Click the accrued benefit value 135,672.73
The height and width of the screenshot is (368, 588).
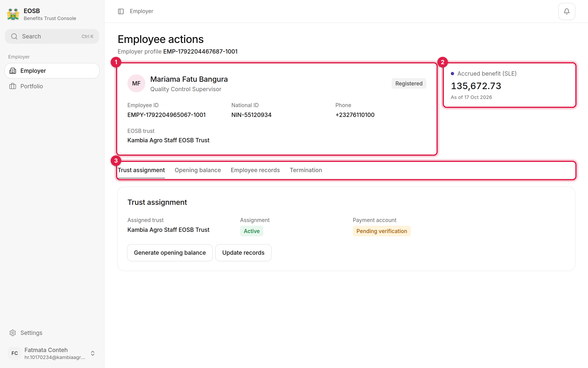click(x=476, y=86)
